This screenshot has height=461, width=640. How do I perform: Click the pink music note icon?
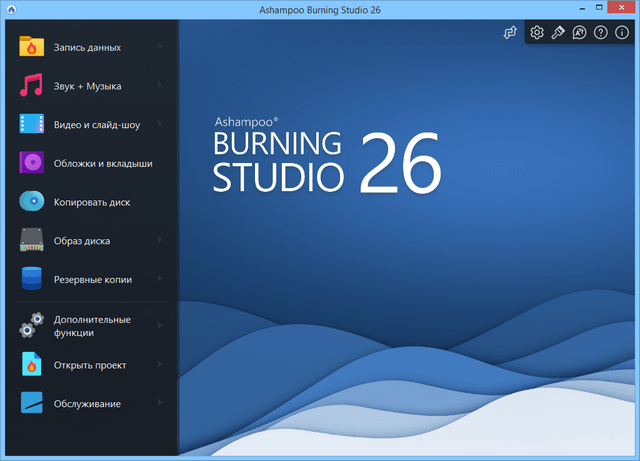[32, 85]
